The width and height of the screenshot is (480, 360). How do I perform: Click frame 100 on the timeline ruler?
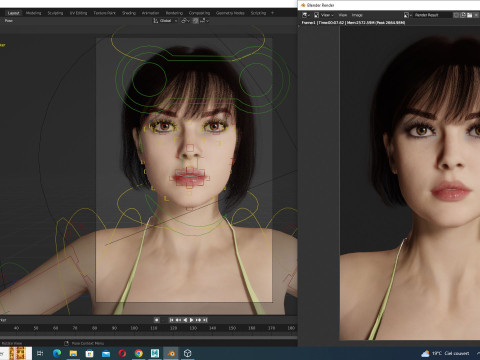click(134, 328)
